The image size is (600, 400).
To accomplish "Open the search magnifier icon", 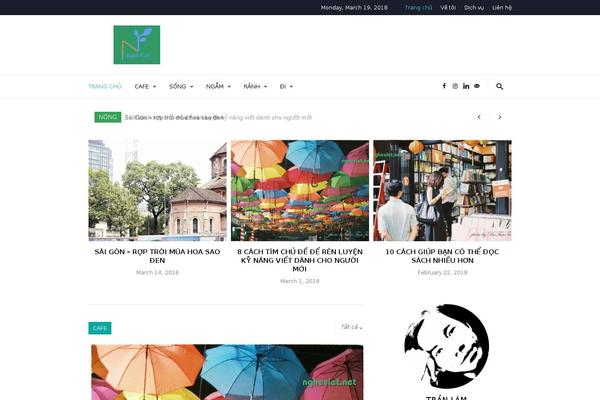I will point(499,87).
